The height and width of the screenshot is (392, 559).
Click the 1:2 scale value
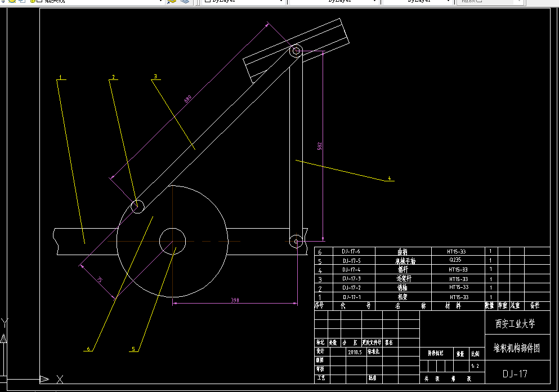click(475, 366)
